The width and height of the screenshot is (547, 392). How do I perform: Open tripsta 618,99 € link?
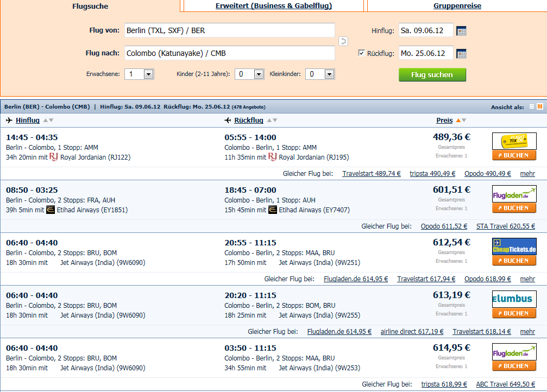pyautogui.click(x=444, y=384)
